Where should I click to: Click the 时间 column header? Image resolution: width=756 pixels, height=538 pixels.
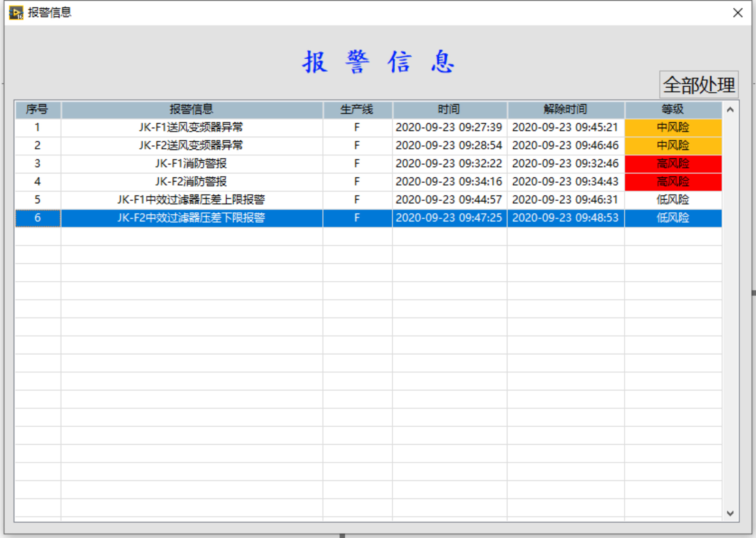(x=449, y=109)
